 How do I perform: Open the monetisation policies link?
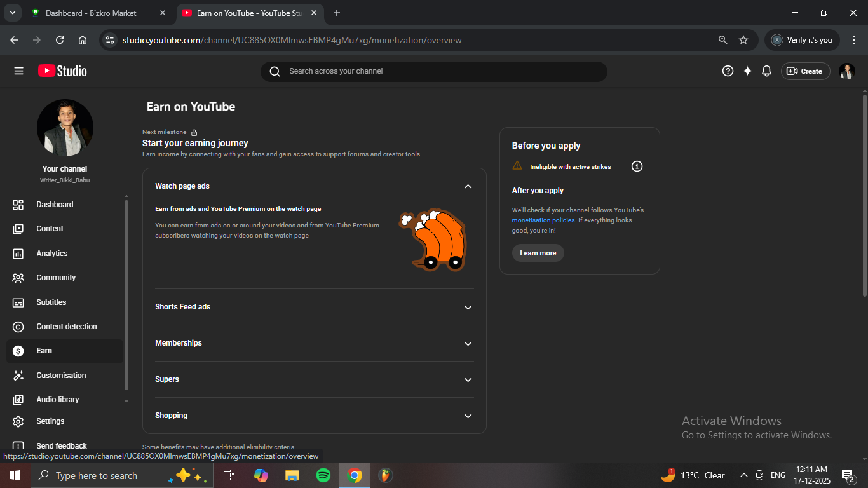pos(543,220)
